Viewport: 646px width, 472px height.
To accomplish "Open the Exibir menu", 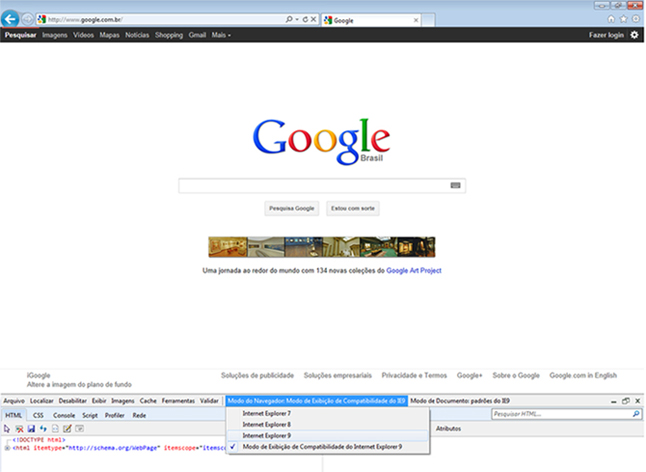I will click(99, 401).
